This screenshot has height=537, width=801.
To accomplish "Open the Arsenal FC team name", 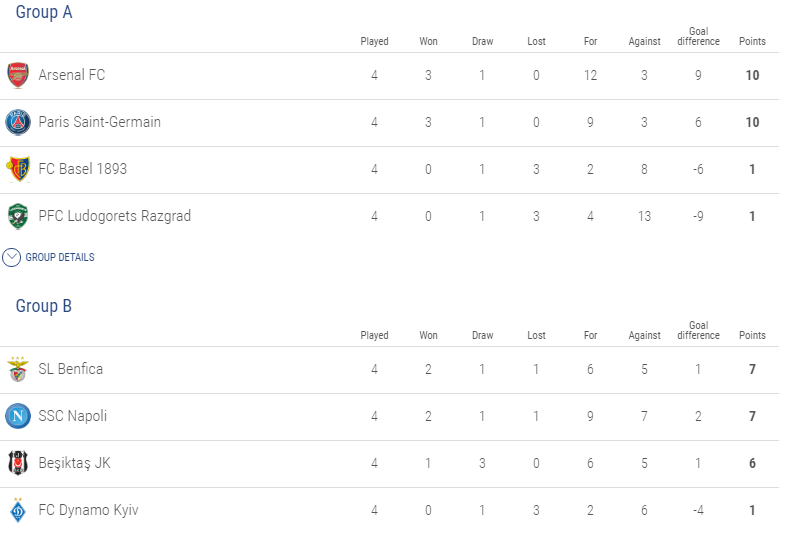I will (x=72, y=75).
